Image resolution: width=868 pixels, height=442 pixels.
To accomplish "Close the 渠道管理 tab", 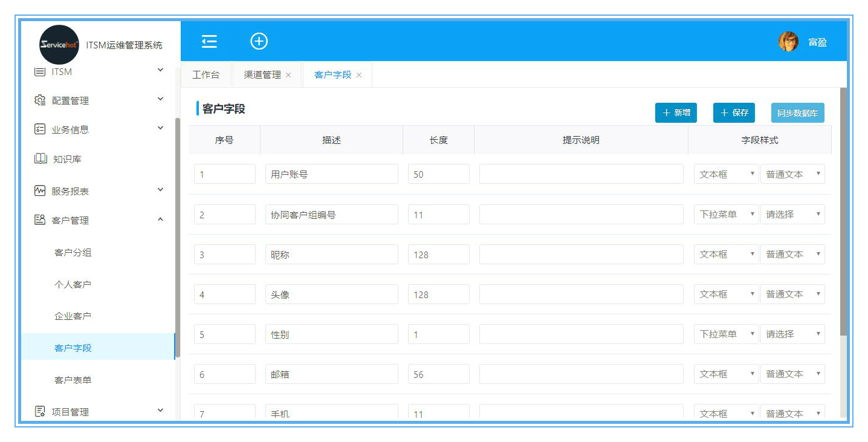I will pyautogui.click(x=288, y=75).
